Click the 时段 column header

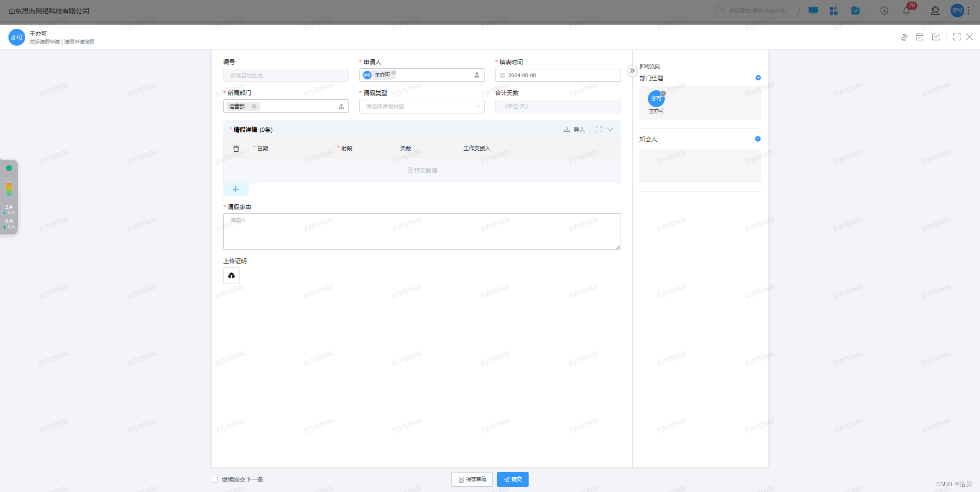(347, 149)
